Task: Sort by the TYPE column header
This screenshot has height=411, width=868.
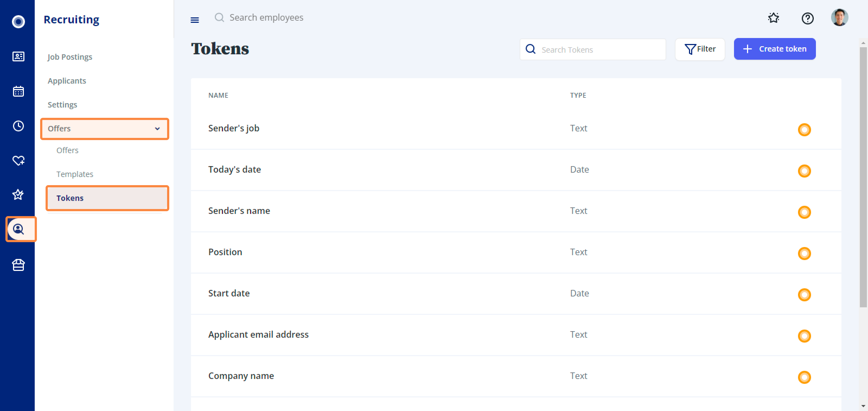Action: 578,95
